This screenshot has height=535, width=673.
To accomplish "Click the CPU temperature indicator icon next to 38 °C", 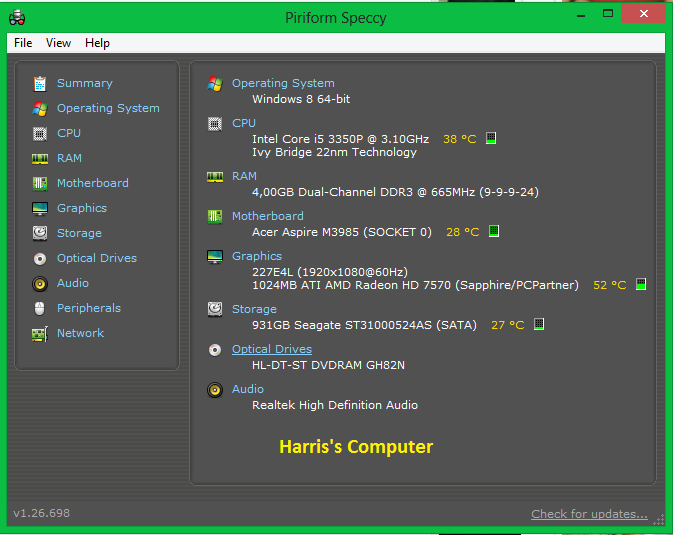I will click(491, 138).
